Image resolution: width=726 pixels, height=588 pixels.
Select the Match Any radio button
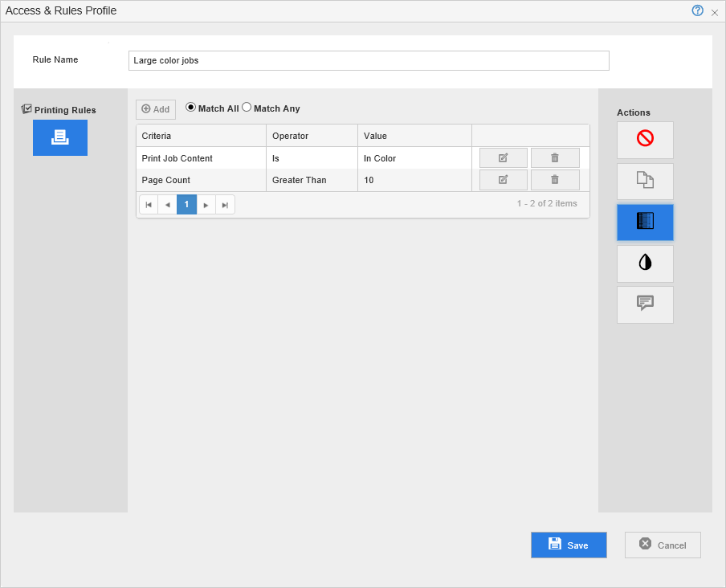point(247,108)
